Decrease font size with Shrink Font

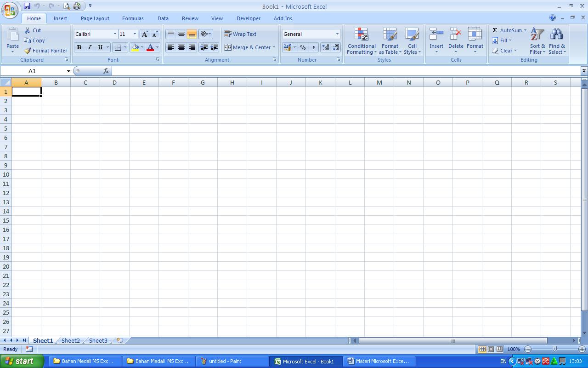pyautogui.click(x=155, y=34)
